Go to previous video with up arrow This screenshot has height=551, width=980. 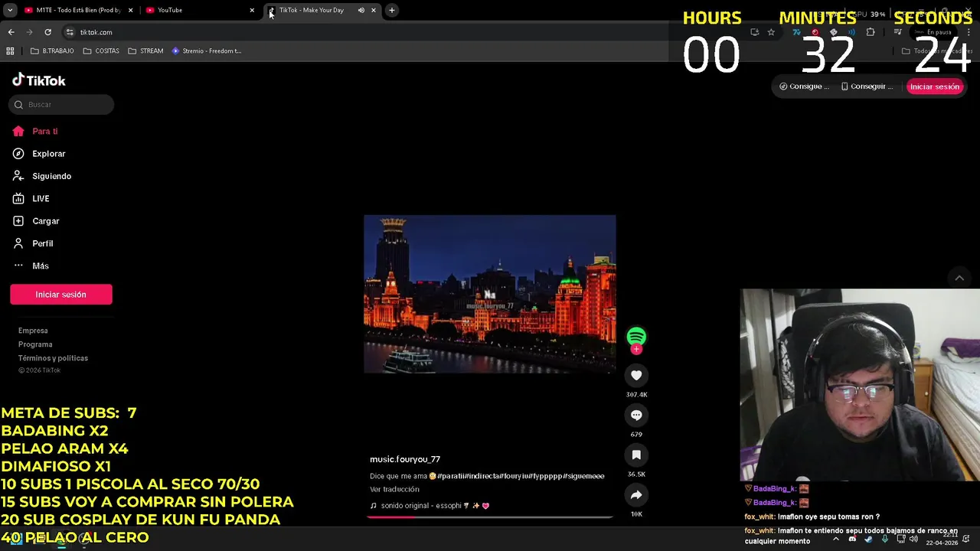959,278
